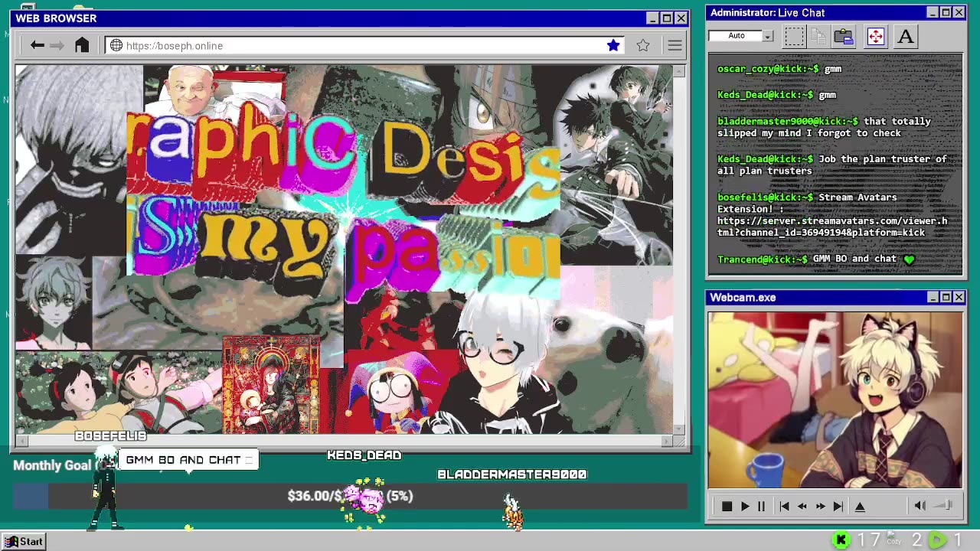
Task: Click the green Kick icon in the taskbar
Action: click(841, 540)
